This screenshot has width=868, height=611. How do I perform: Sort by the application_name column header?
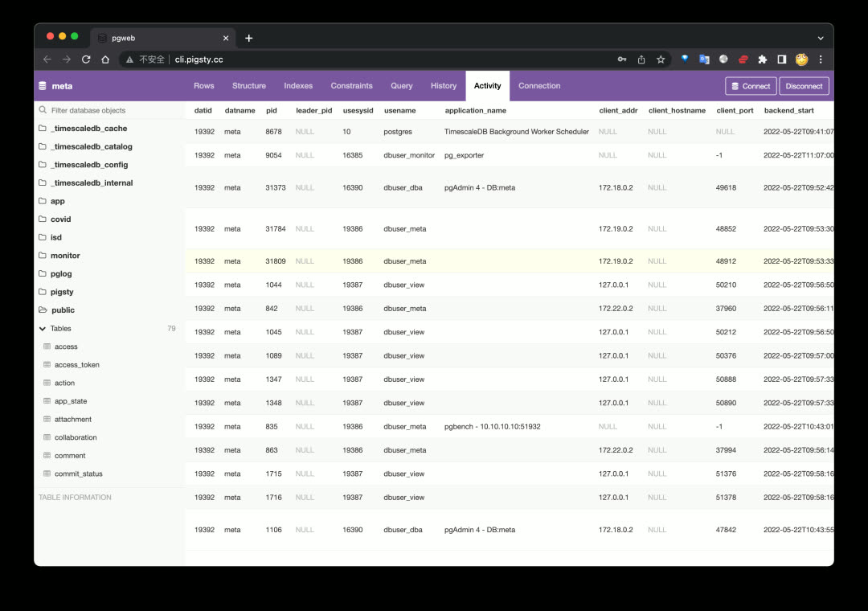[x=476, y=110]
